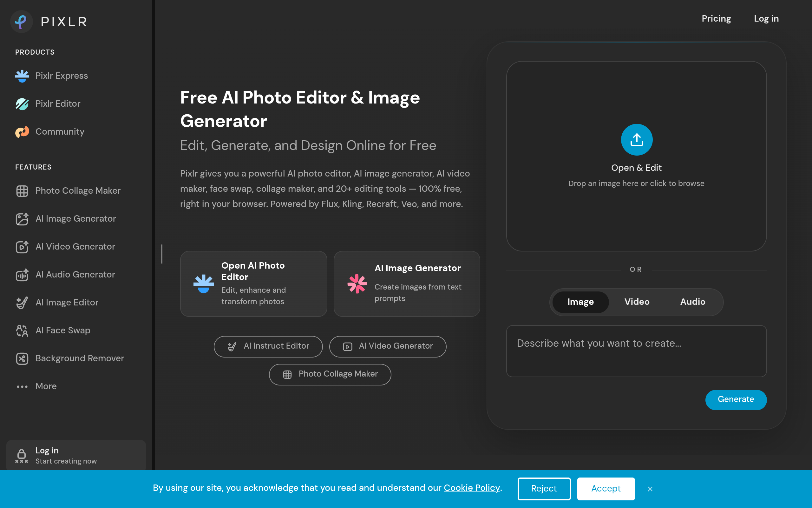Click the AI Audio Generator sidebar icon
This screenshot has width=812, height=508.
[22, 275]
